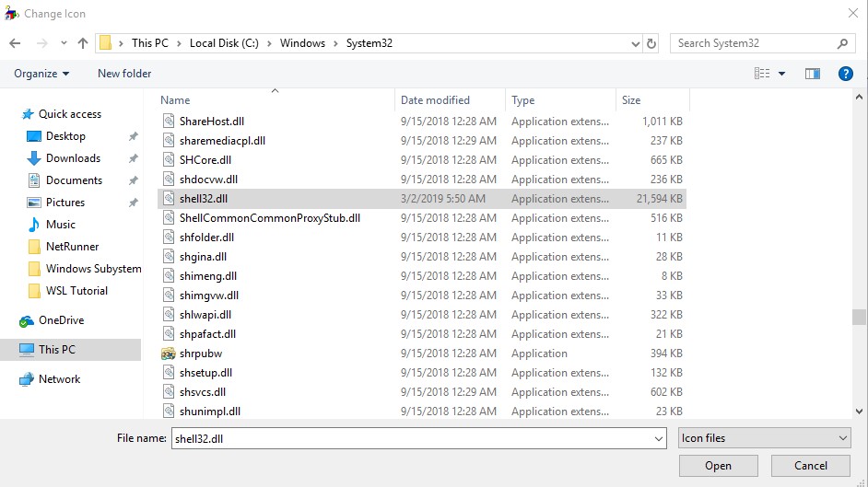This screenshot has width=868, height=487.
Task: Click the search magnifier icon
Action: [842, 43]
